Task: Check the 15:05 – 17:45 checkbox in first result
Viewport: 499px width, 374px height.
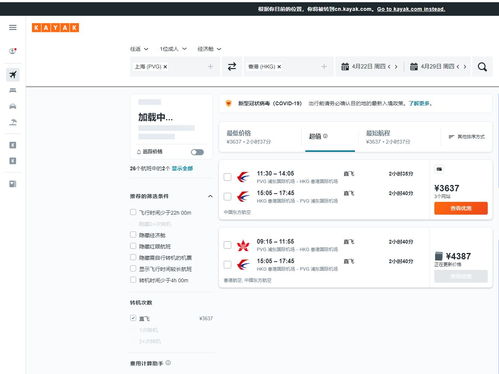Action: (228, 196)
